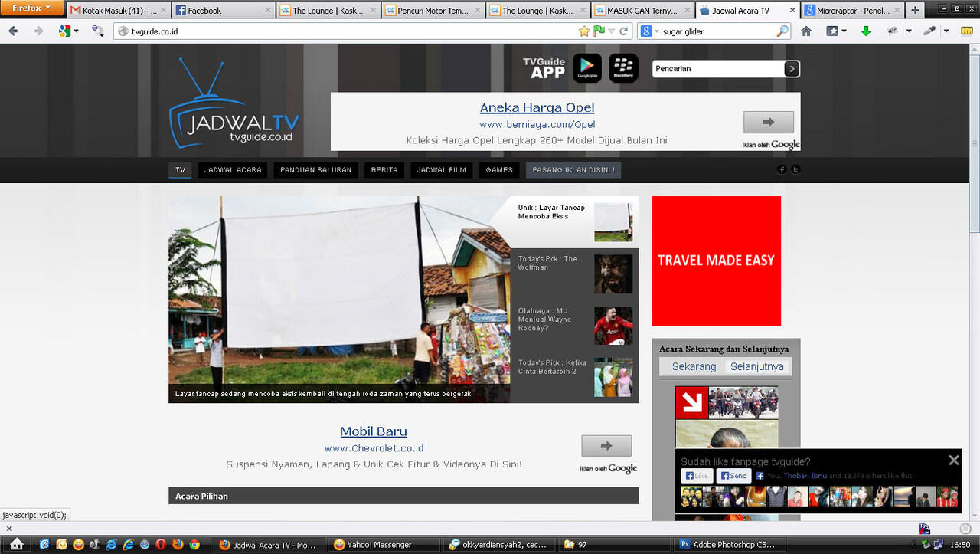The width and height of the screenshot is (980, 554).
Task: Start the search with the magnifier icon
Action: 782,31
